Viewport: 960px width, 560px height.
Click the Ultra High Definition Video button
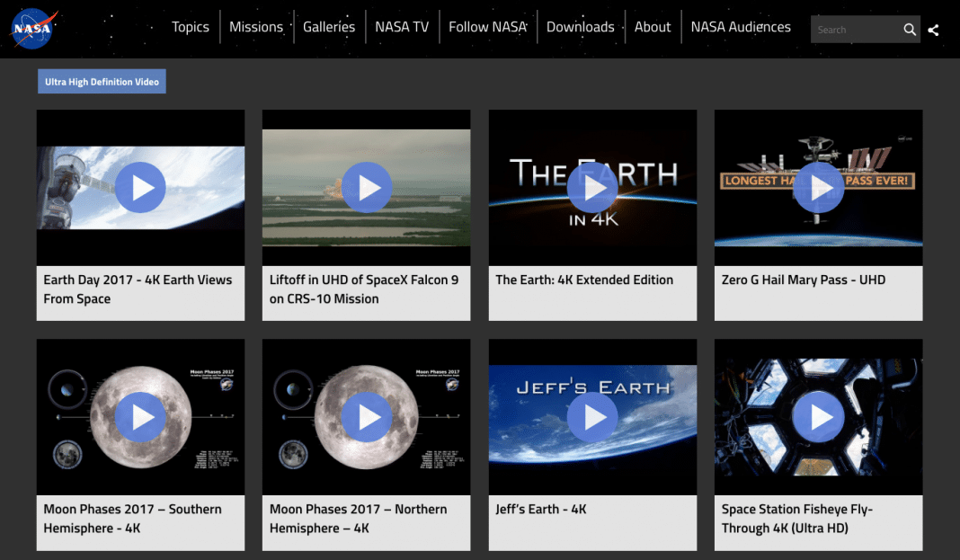[x=102, y=82]
